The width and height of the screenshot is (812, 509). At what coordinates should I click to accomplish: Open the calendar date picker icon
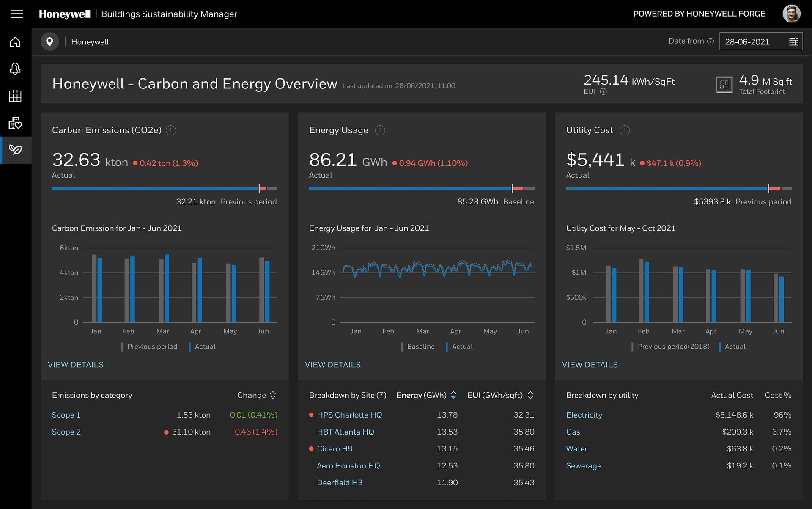[x=794, y=41]
